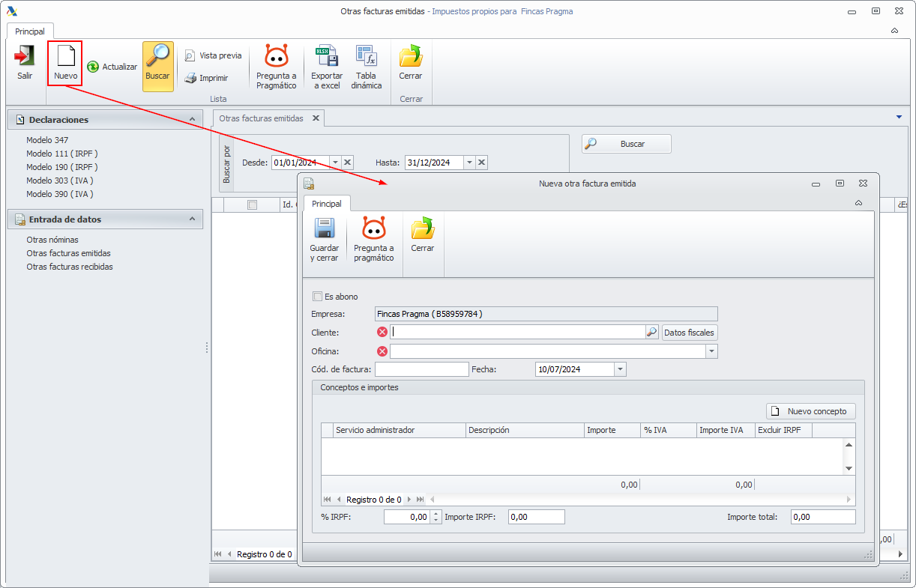Click the concepts grid horizontal scrollbar
Screen dimensions: 916x588
pyautogui.click(x=642, y=500)
